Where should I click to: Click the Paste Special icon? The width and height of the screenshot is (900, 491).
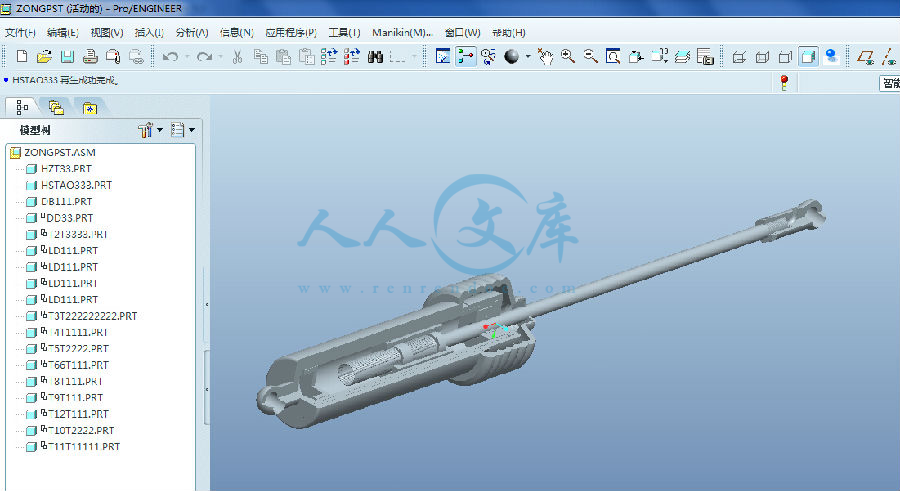click(x=307, y=56)
